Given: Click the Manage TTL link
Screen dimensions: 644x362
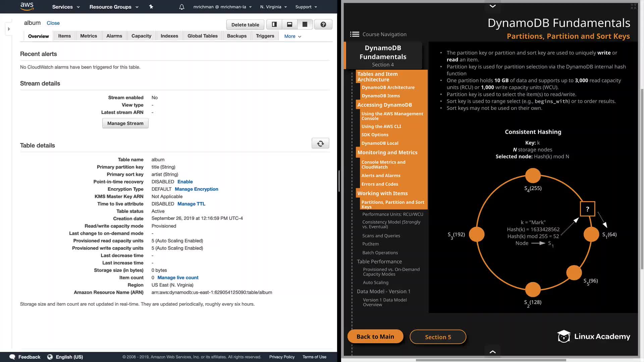Looking at the screenshot, I should pos(191,204).
